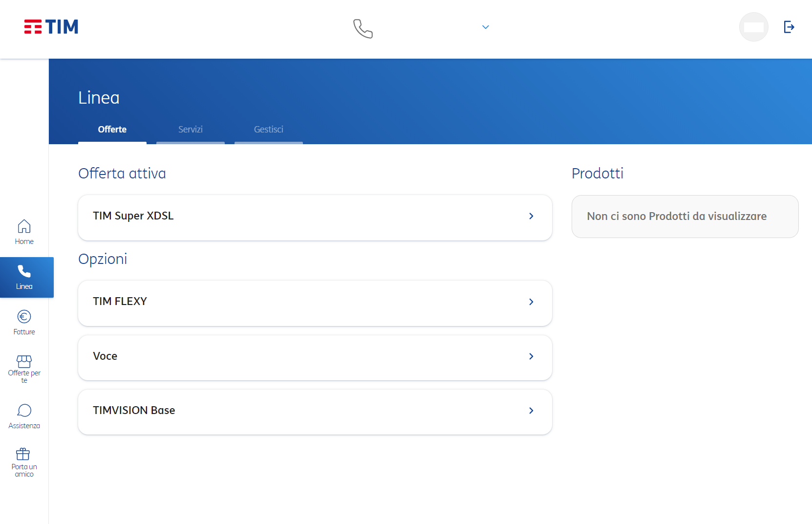Expand the line selector chevron in header
Viewport: 812px width, 524px height.
click(x=486, y=27)
